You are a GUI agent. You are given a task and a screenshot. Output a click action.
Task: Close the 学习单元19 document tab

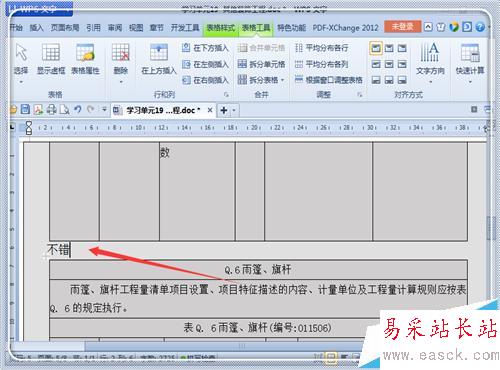pos(210,110)
